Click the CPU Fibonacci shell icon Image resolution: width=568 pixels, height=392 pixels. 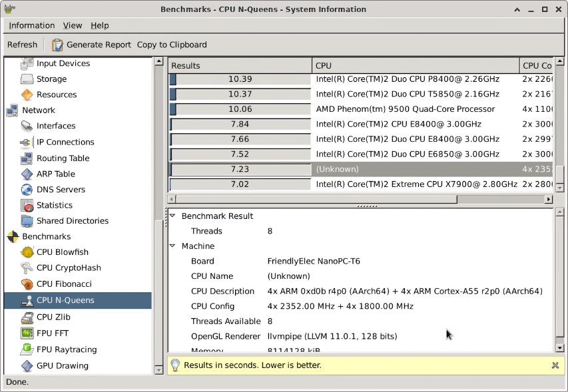(x=27, y=284)
